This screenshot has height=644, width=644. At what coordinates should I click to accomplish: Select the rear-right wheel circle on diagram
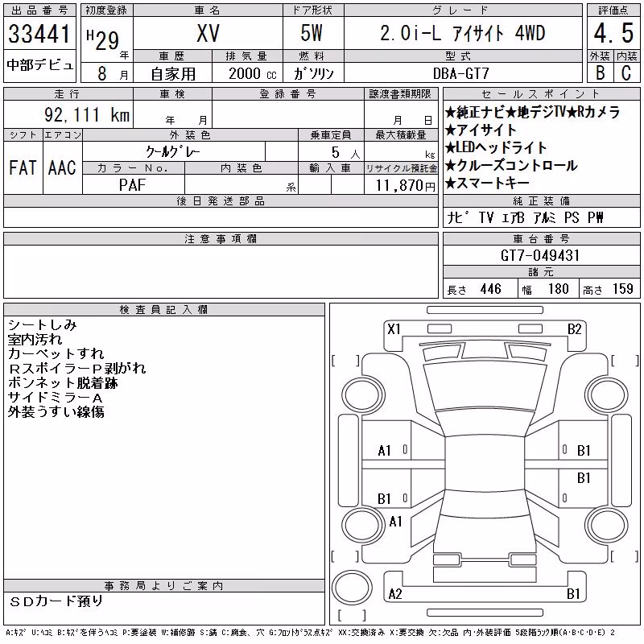tap(608, 525)
